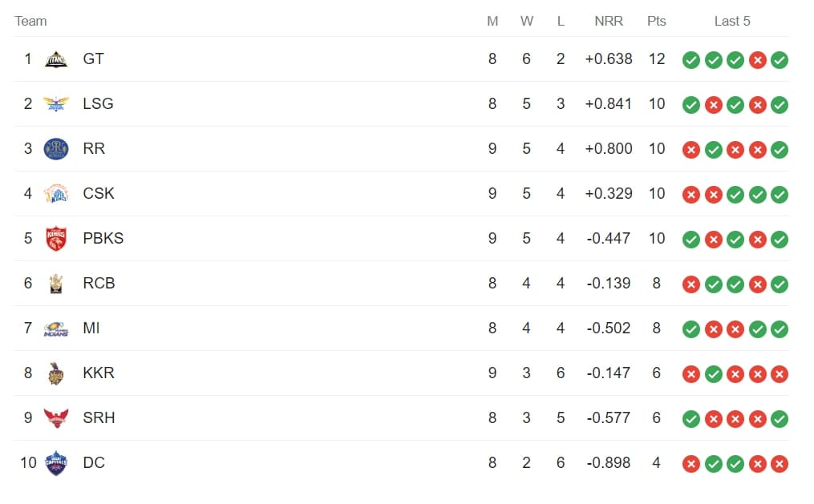
Task: Click DC's rightmost Last 5 result icon
Action: tap(779, 464)
